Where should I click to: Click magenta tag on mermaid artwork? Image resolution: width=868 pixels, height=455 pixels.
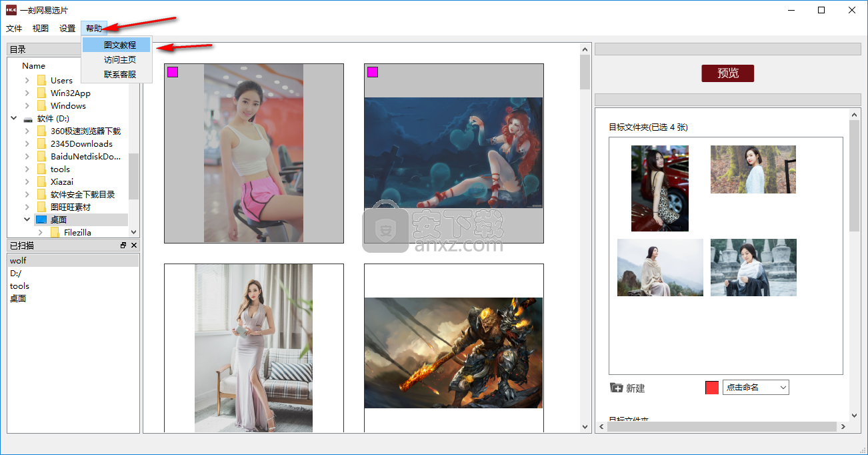(x=373, y=72)
